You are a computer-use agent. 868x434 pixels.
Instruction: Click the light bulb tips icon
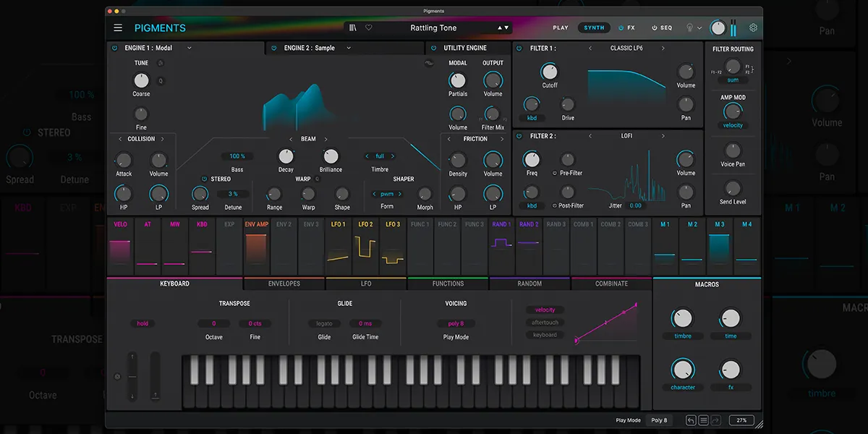(689, 27)
